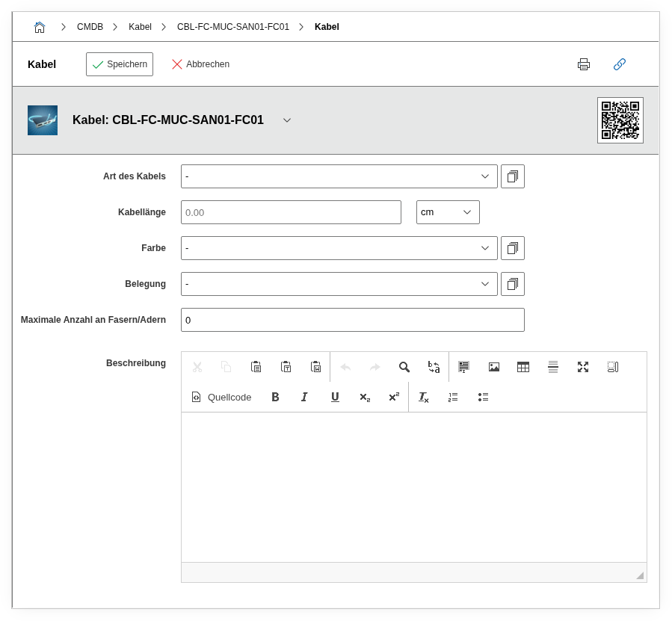Open the Farbe dropdown

point(339,248)
